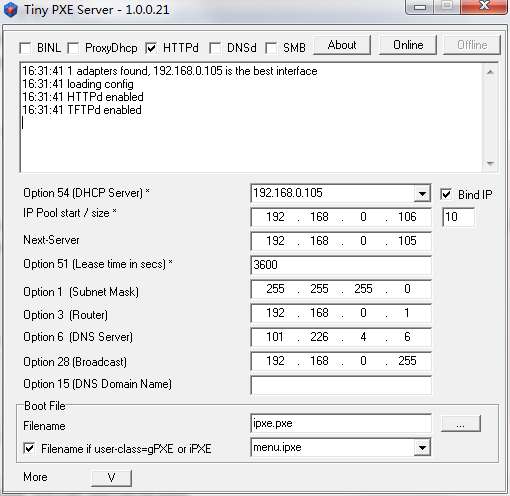510x496 pixels.
Task: Click the log scrollbar down arrow
Action: (x=490, y=163)
